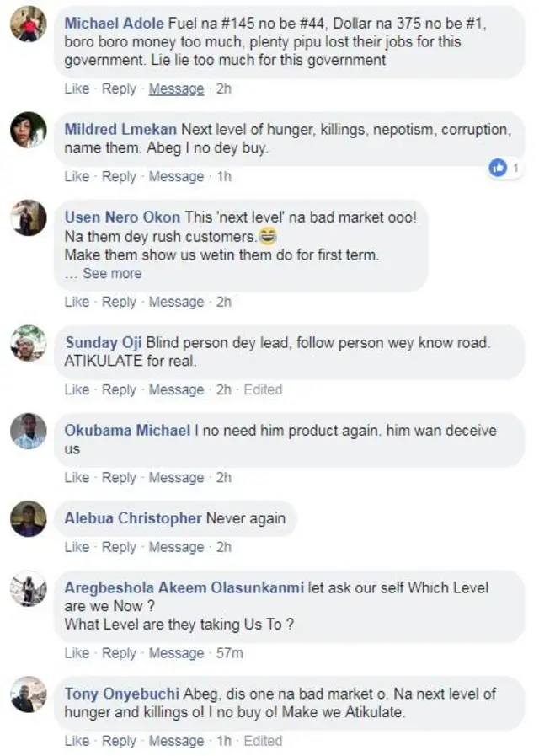Viewport: 539px width, 756px height.
Task: Open Mildred Lmekan's profile via her name
Action: click(118, 129)
